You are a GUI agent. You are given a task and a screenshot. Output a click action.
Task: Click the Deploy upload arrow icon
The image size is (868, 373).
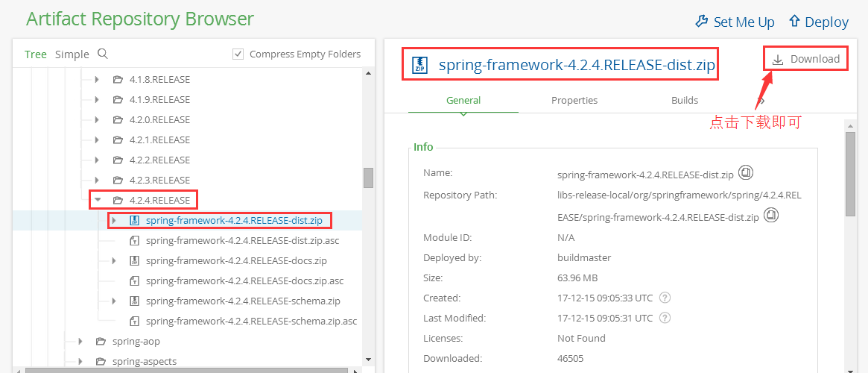coord(794,22)
